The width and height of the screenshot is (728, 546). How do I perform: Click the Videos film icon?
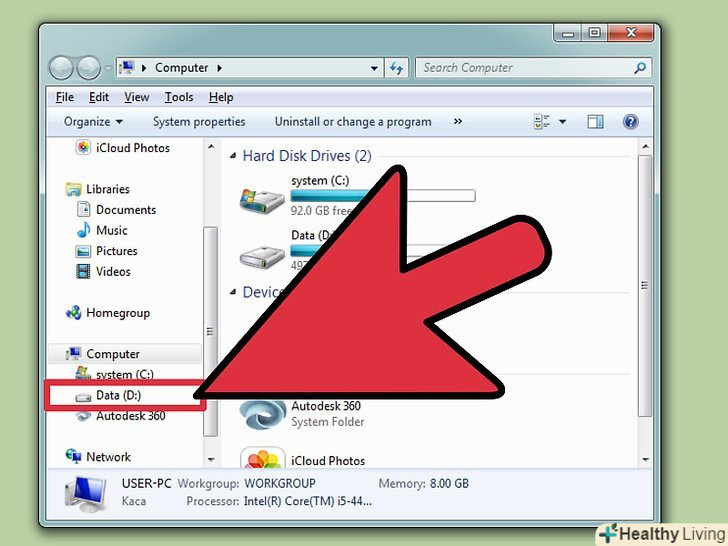tap(83, 271)
